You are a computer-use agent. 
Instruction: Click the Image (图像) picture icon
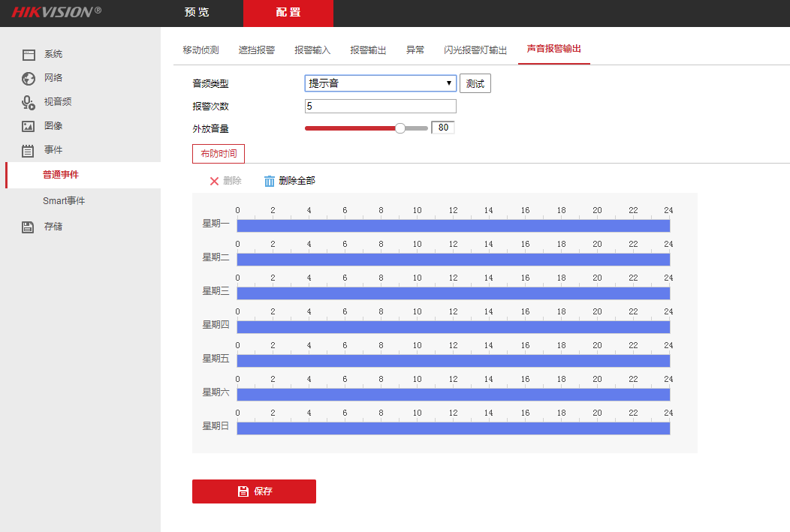(29, 126)
